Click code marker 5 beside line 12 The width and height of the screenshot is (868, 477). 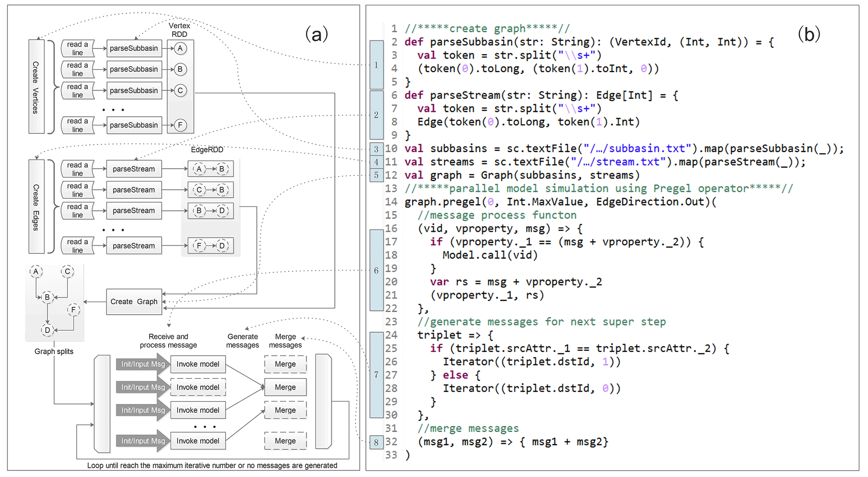click(x=376, y=175)
